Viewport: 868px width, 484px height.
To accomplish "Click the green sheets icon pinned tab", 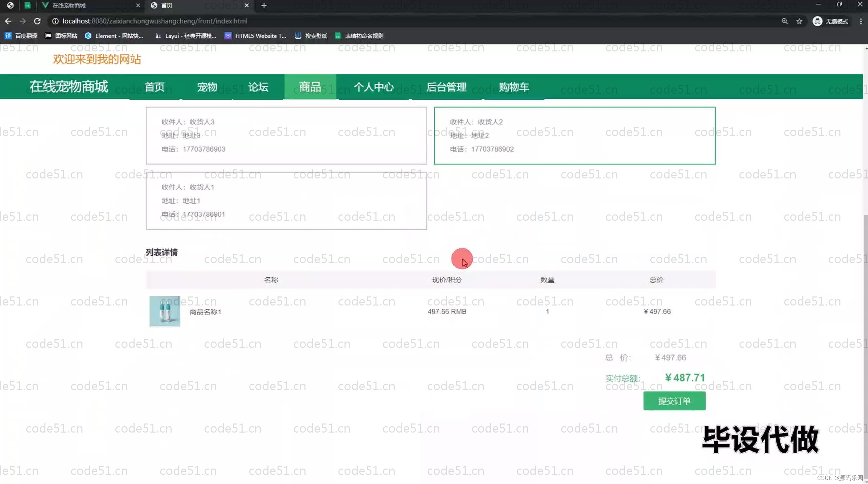I will point(28,5).
